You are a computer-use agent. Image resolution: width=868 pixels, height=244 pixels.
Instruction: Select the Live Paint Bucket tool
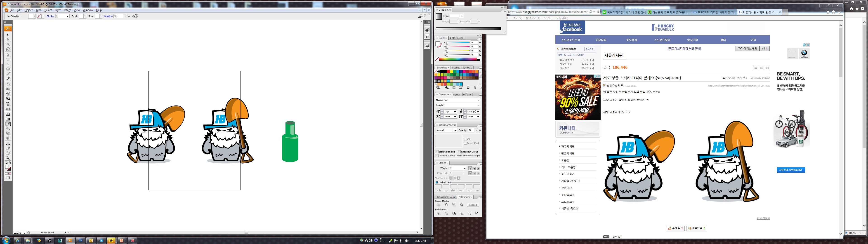click(x=8, y=134)
